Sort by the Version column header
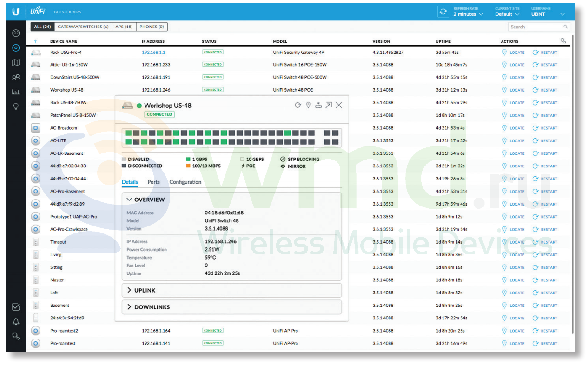The width and height of the screenshot is (588, 366). tap(381, 41)
